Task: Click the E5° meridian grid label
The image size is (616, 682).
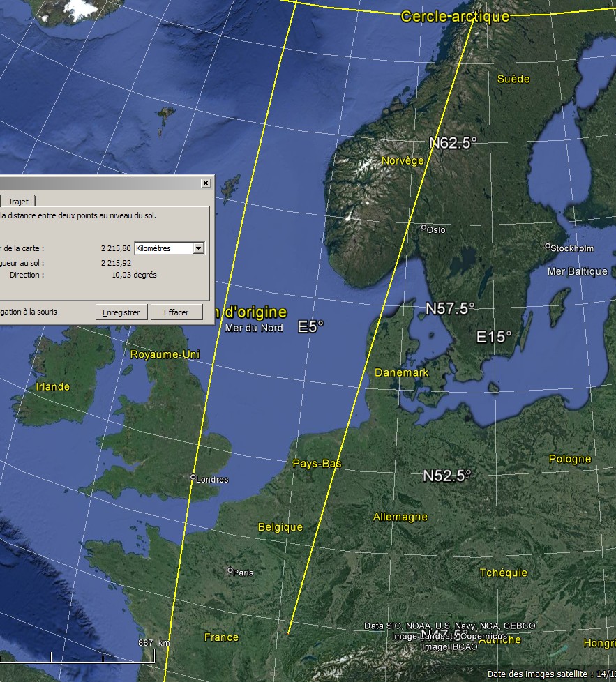Action: click(x=310, y=326)
